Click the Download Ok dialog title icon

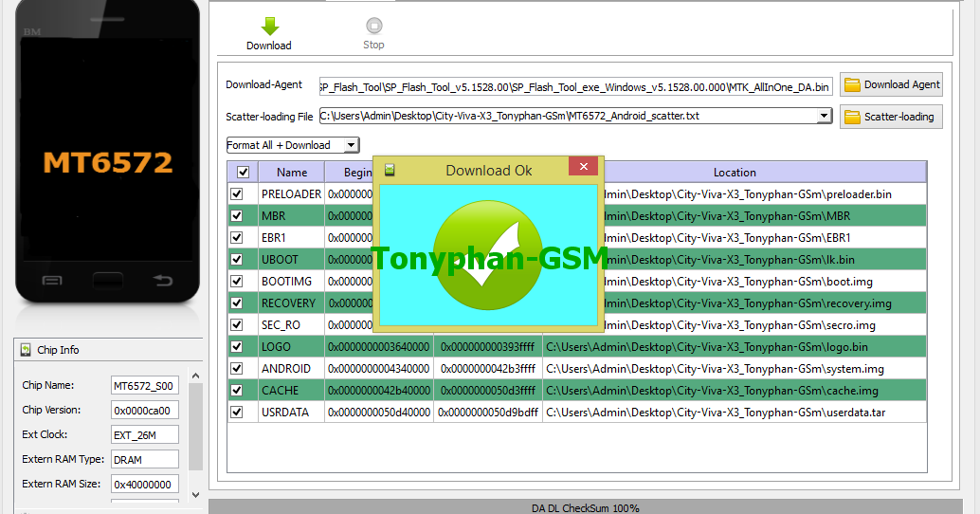(x=390, y=170)
